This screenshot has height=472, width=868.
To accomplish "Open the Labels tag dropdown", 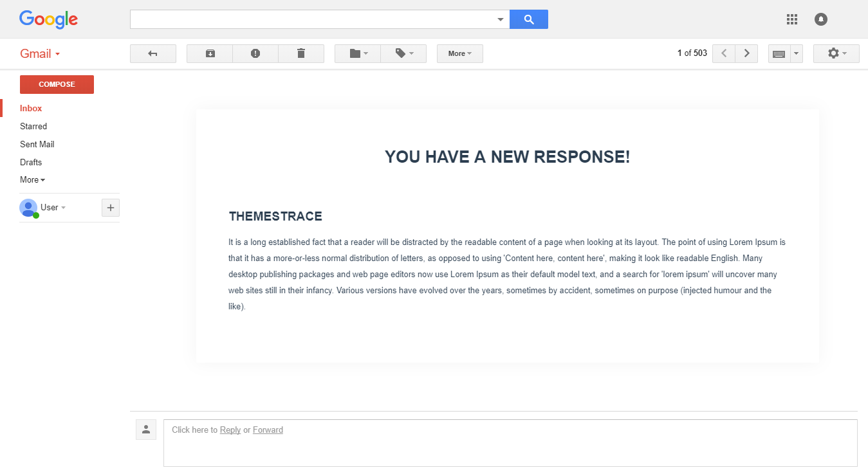I will click(x=403, y=53).
